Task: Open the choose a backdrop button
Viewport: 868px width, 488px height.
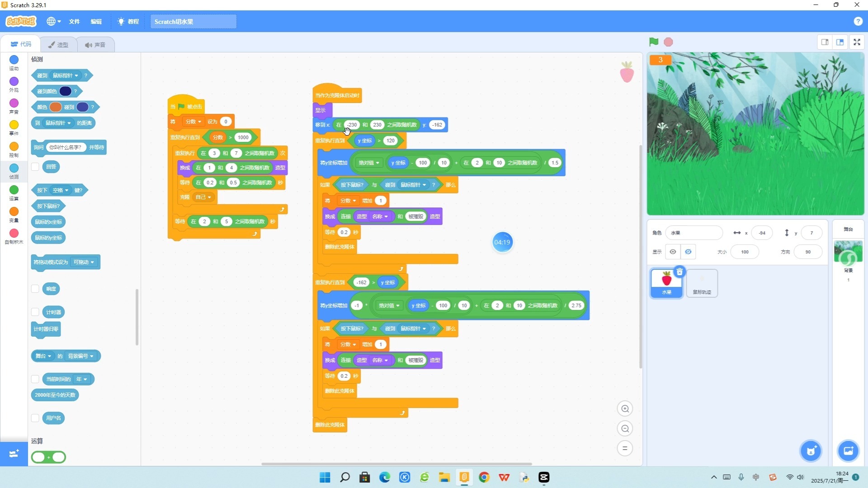Action: click(x=848, y=451)
